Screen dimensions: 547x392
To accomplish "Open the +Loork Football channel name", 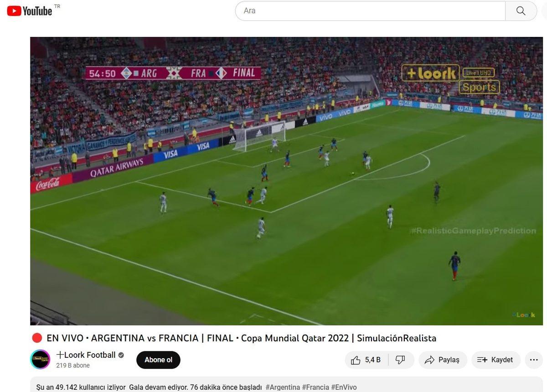I will tap(86, 355).
